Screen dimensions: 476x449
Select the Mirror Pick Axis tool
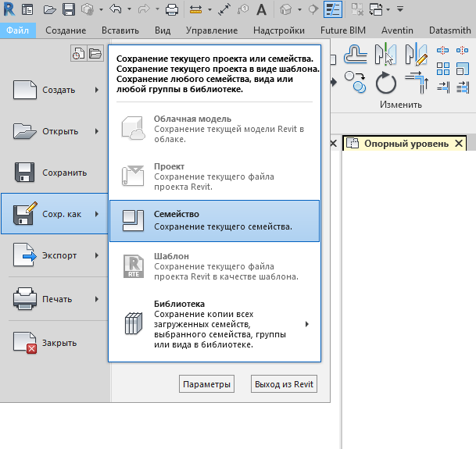coord(386,54)
